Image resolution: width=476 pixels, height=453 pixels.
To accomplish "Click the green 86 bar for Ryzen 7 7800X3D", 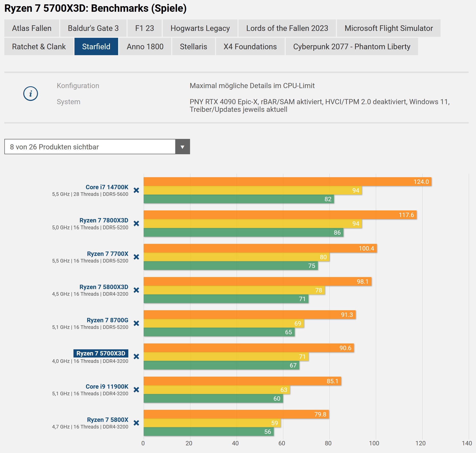I will (243, 232).
